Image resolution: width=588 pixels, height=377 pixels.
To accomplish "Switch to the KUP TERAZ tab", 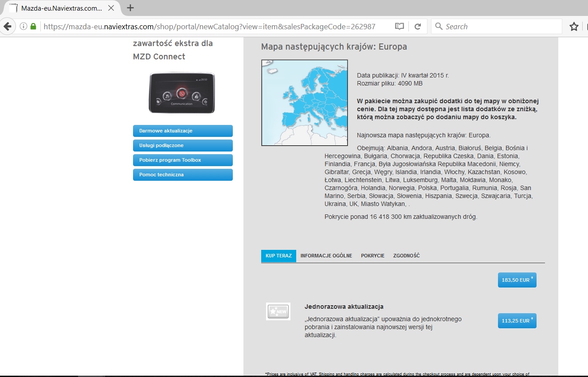I will [278, 256].
